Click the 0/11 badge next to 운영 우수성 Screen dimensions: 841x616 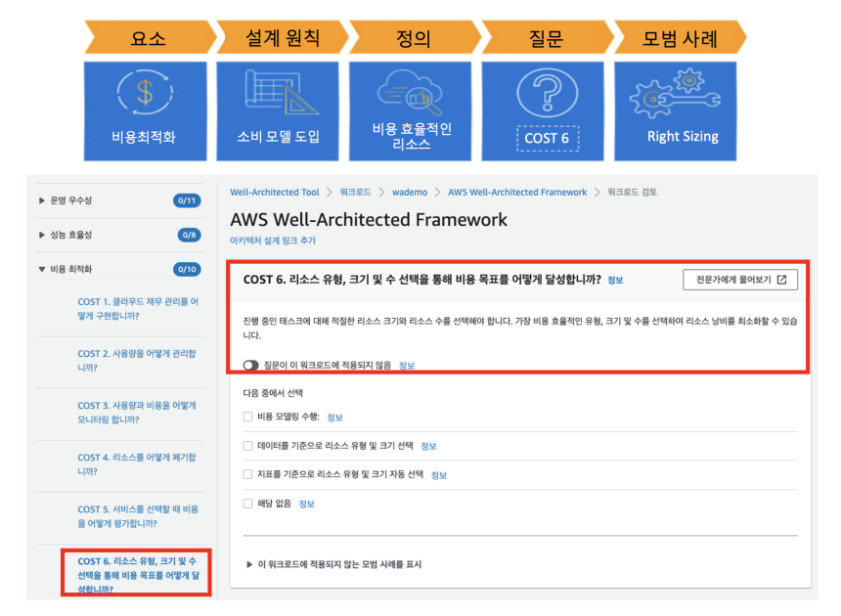coord(186,200)
